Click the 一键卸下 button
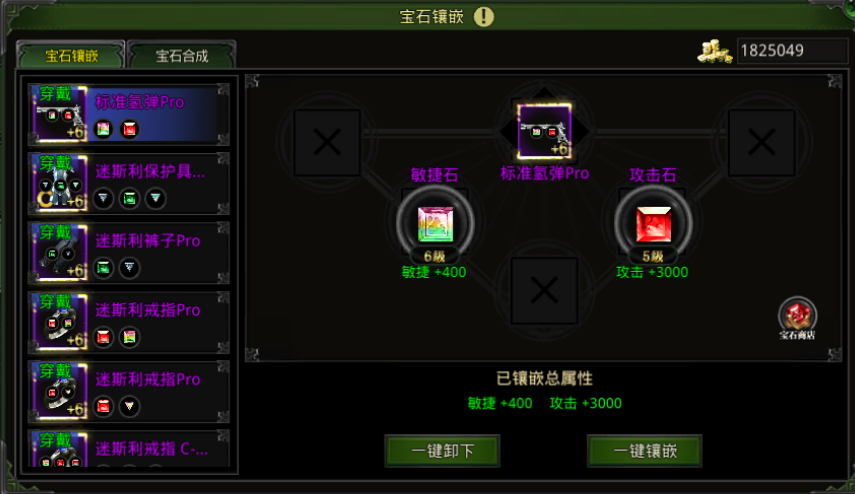Viewport: 855px width, 494px height. (442, 451)
